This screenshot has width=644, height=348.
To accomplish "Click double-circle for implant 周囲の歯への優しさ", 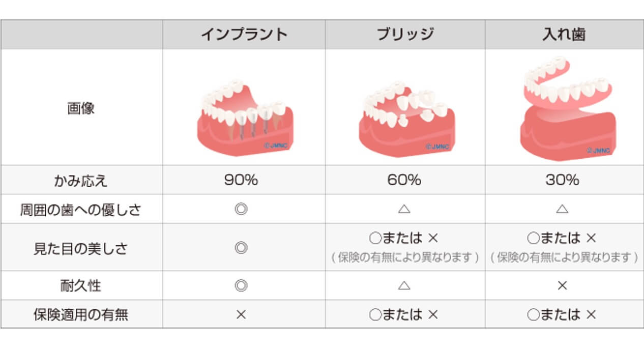I will (x=241, y=209).
